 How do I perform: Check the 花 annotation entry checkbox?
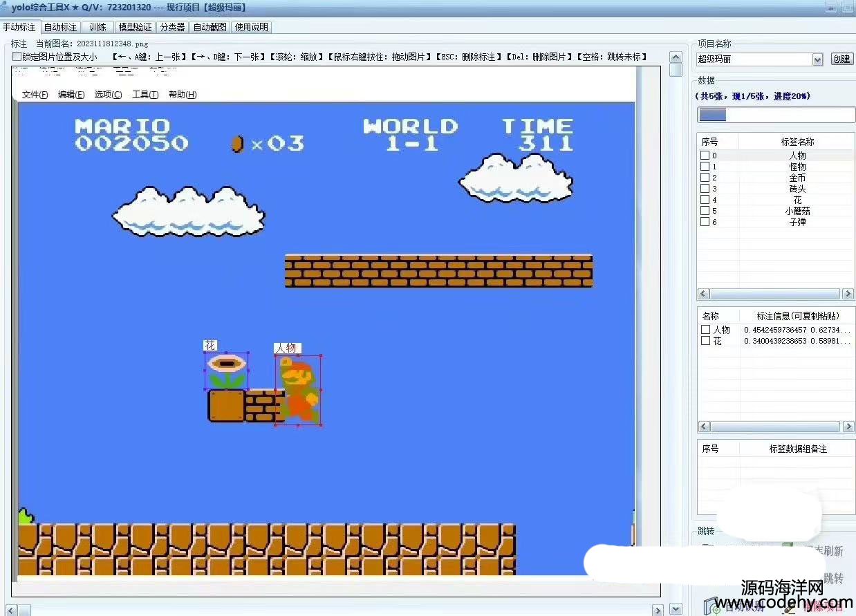point(705,341)
